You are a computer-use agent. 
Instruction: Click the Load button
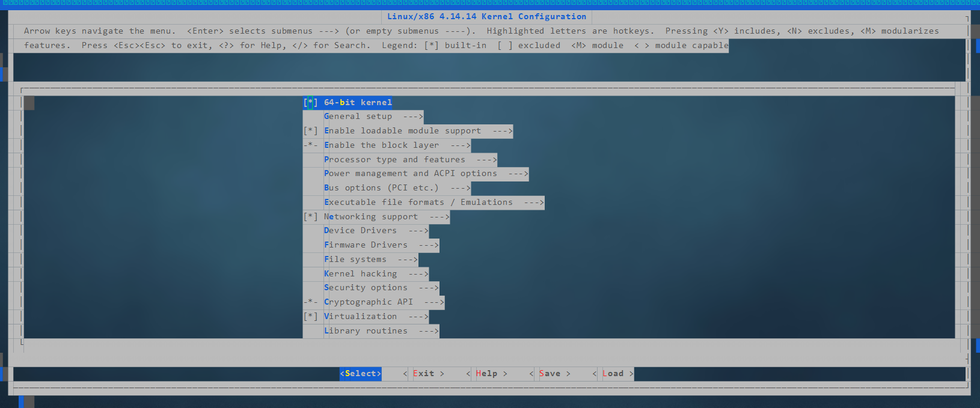(x=613, y=374)
